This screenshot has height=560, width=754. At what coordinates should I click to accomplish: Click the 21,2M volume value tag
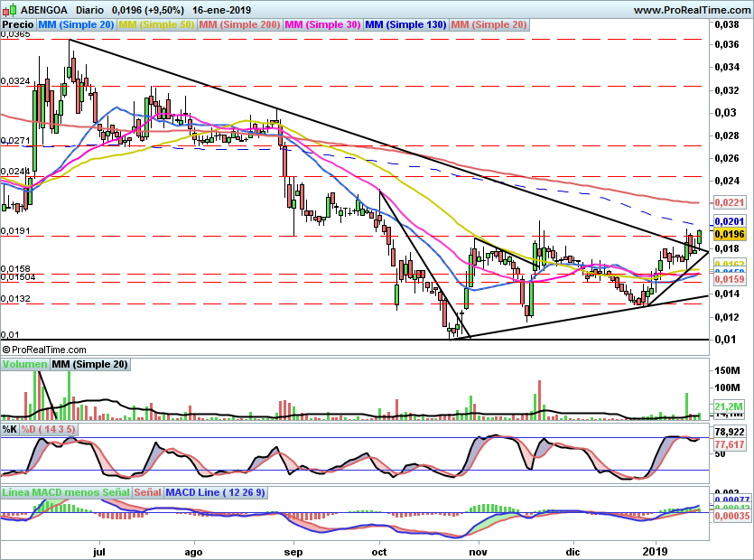[x=730, y=406]
